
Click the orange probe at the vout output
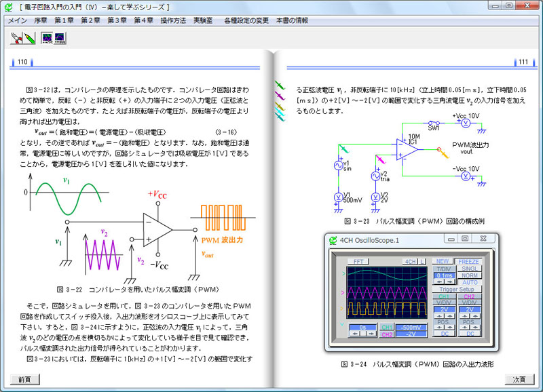point(443,153)
